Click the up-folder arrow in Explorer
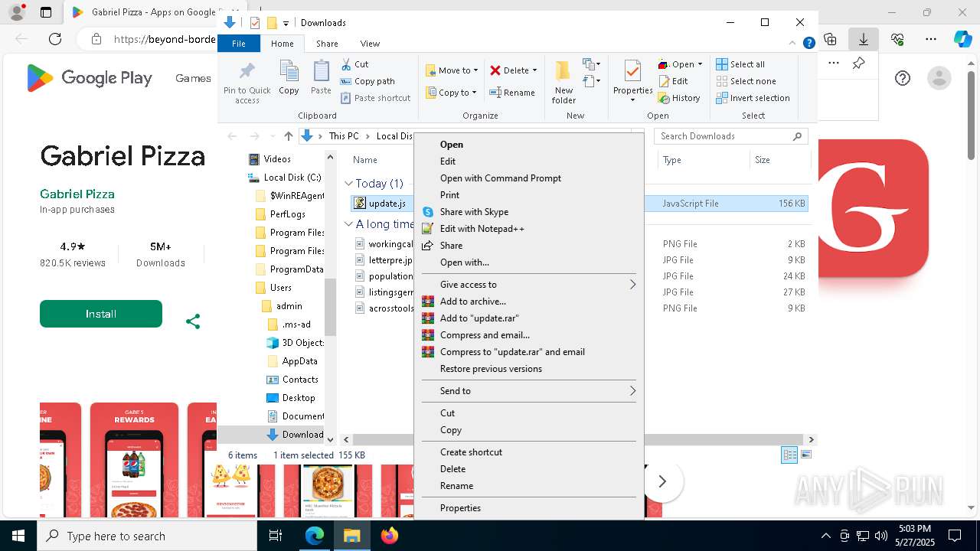Image resolution: width=980 pixels, height=551 pixels. tap(288, 136)
